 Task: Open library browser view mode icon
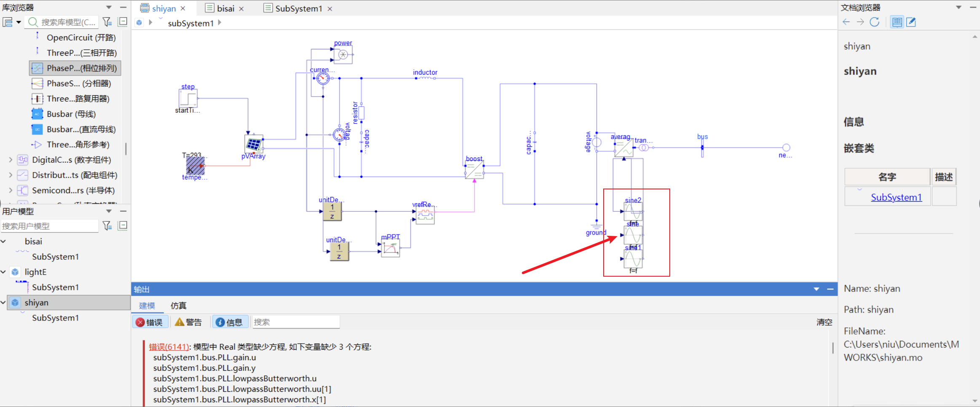(x=8, y=22)
